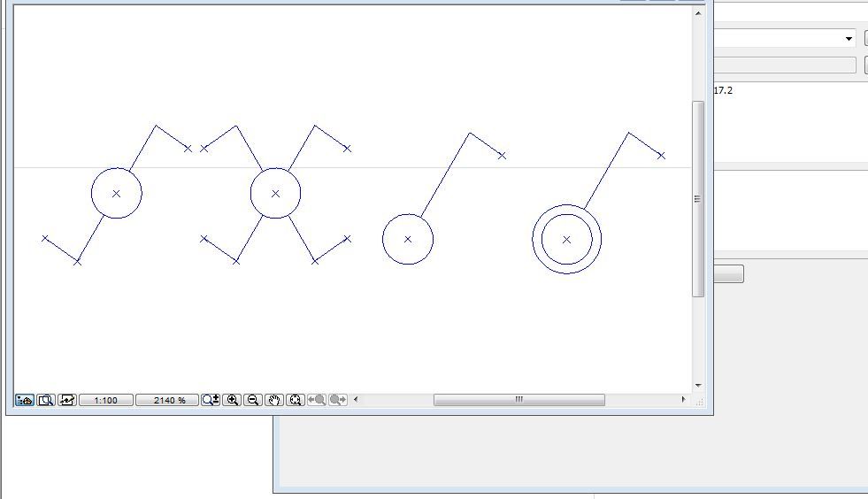
Task: Click the gray input field below the dropdown
Action: pyautogui.click(x=785, y=65)
